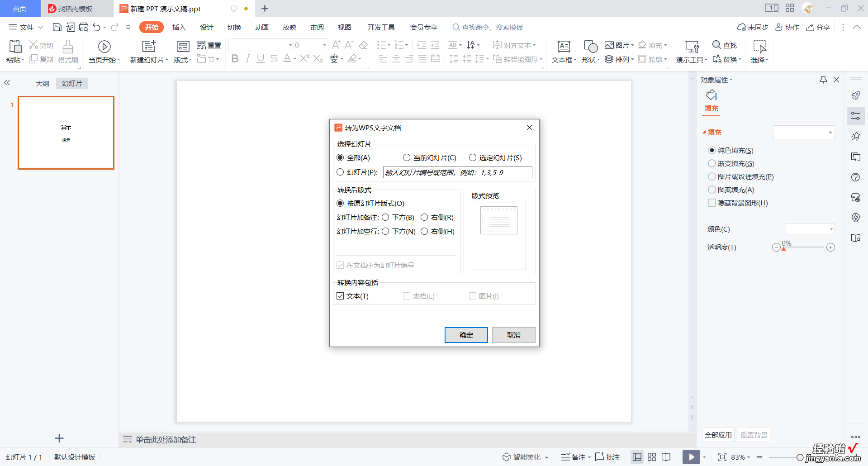Screen dimensions: 868x466
Task: Open font name dropdown
Action: pos(290,45)
